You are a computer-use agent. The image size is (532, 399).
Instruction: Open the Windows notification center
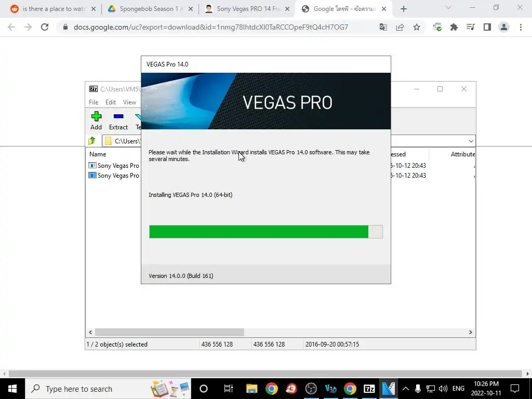point(515,389)
